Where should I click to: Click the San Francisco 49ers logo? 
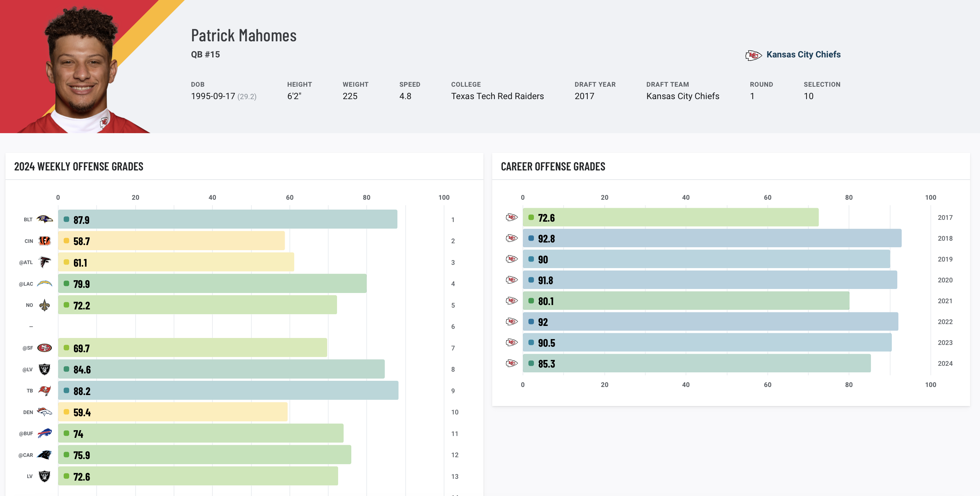(45, 347)
